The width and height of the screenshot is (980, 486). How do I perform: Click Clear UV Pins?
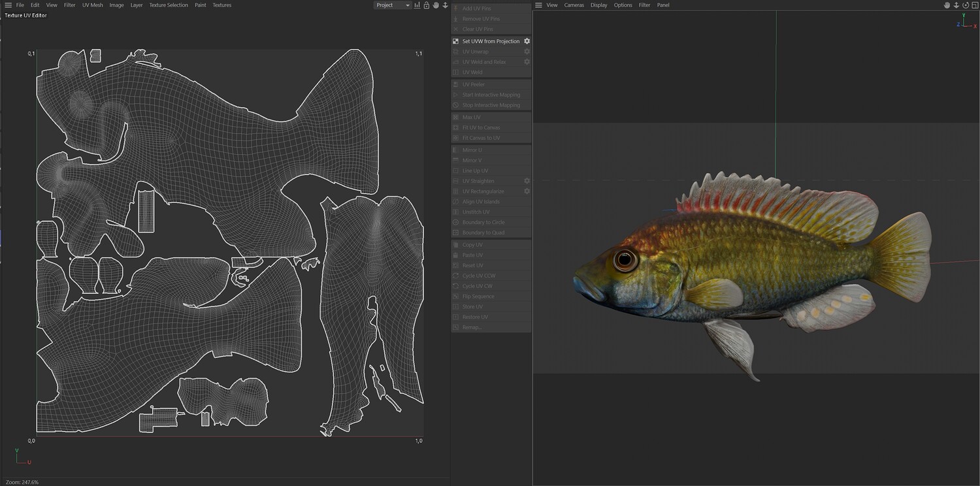491,29
